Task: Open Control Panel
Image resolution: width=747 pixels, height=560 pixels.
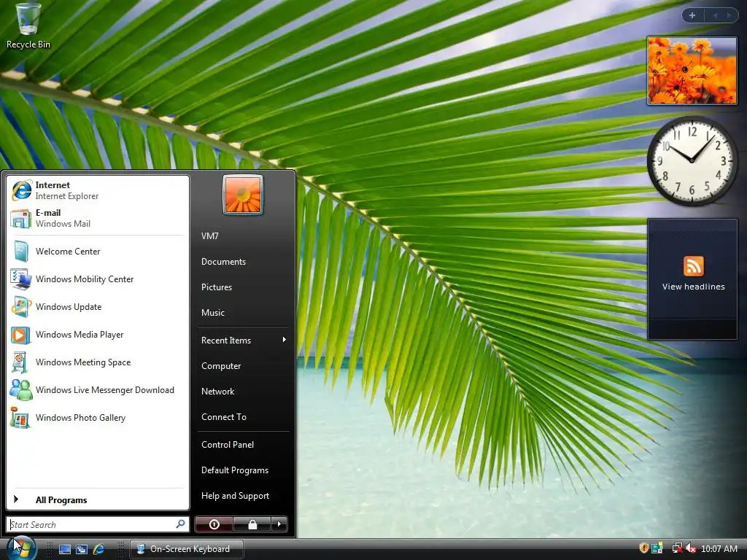Action: pos(244,445)
